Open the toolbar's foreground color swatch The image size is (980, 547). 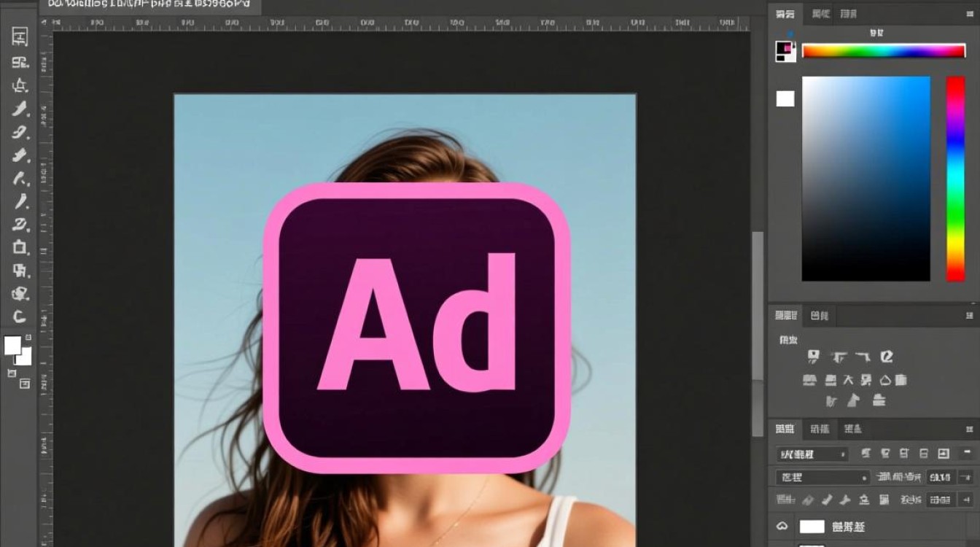pos(12,345)
